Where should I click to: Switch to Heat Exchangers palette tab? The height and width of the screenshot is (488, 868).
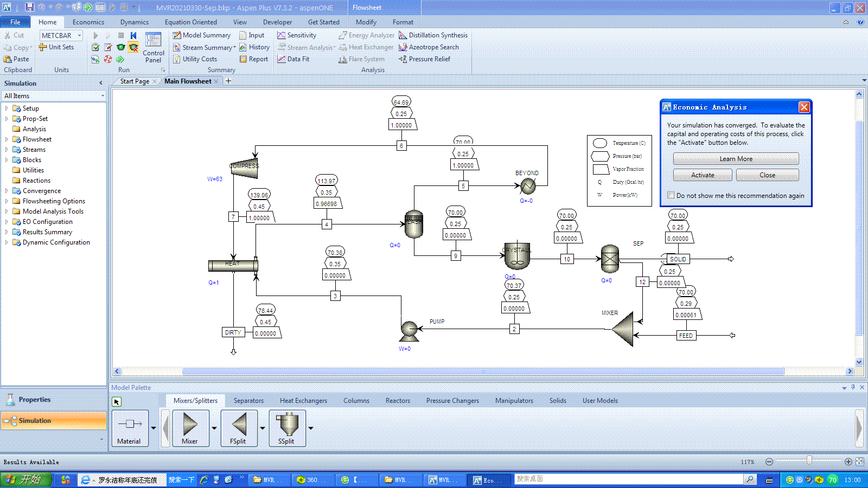[x=303, y=401]
